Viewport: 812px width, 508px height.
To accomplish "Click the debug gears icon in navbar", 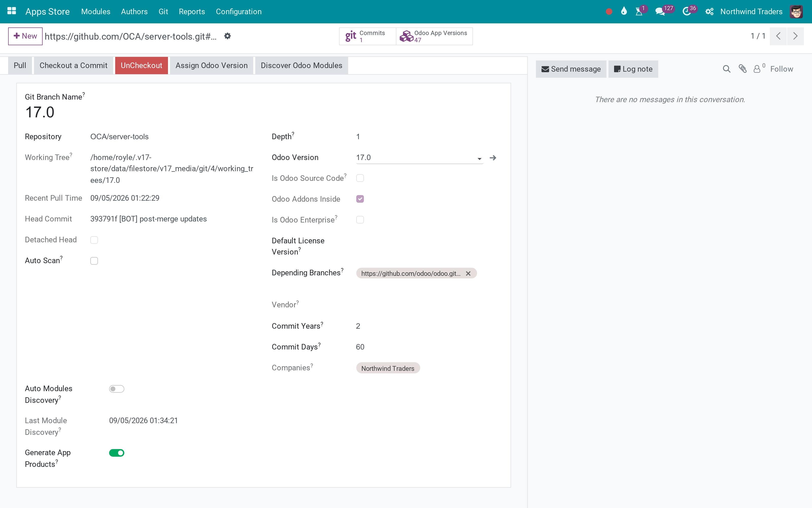I will (709, 11).
